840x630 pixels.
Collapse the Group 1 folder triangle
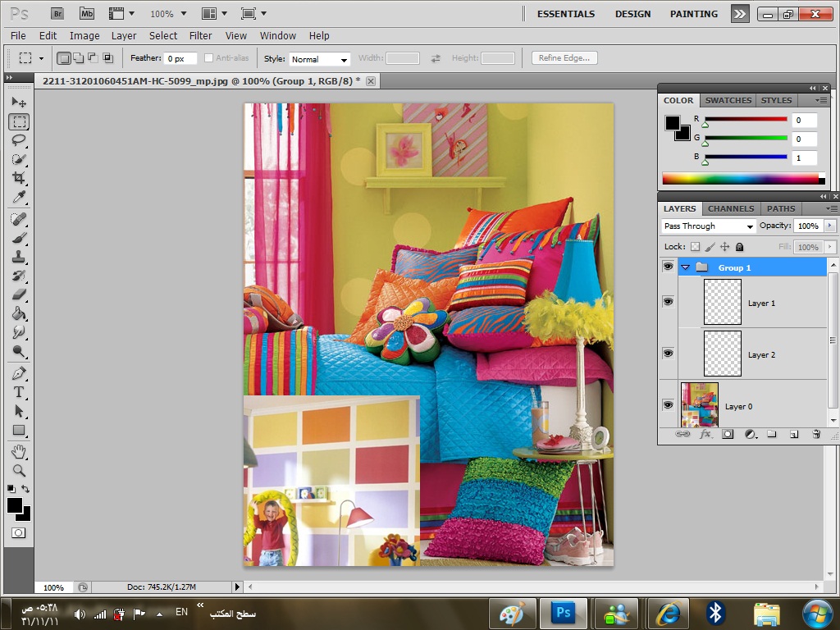pyautogui.click(x=685, y=267)
